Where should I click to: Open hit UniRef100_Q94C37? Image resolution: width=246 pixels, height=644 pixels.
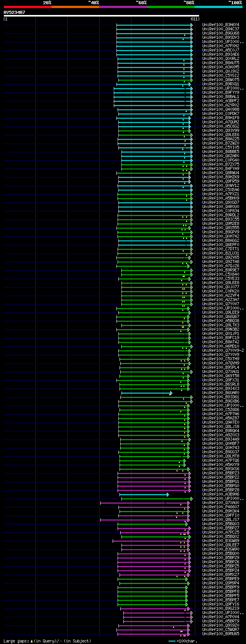pos(221,29)
